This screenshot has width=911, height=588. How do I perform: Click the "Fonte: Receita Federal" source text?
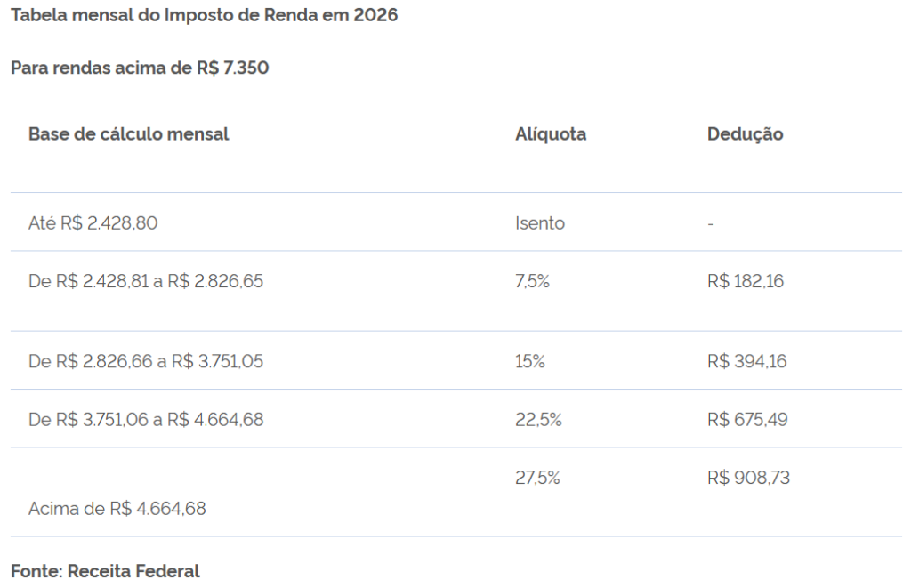(105, 571)
